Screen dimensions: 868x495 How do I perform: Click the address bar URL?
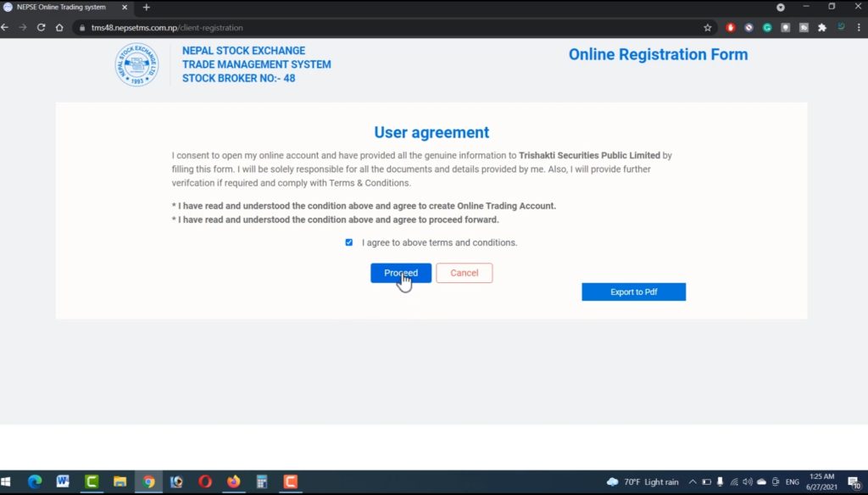[167, 28]
